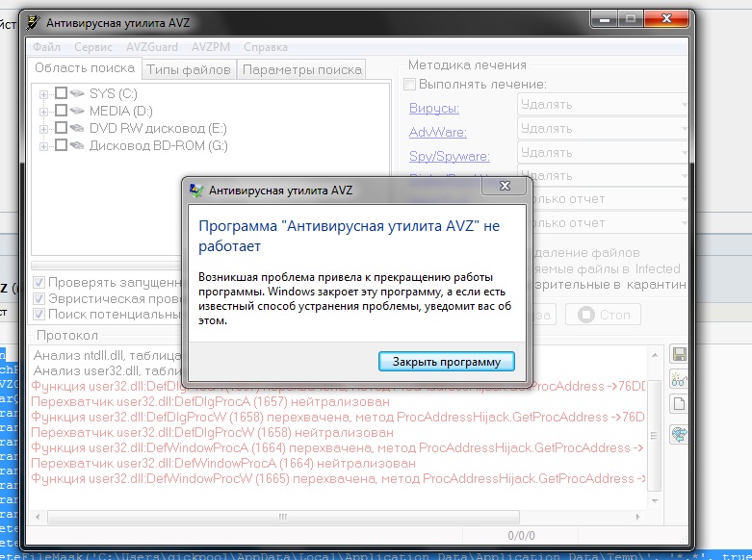The width and height of the screenshot is (752, 560).
Task: Open the Вирусы link
Action: [434, 109]
